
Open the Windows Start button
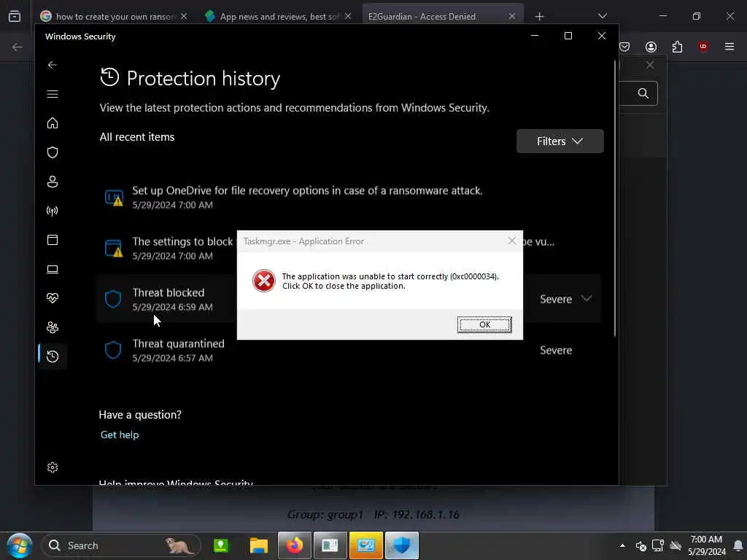[x=20, y=545]
